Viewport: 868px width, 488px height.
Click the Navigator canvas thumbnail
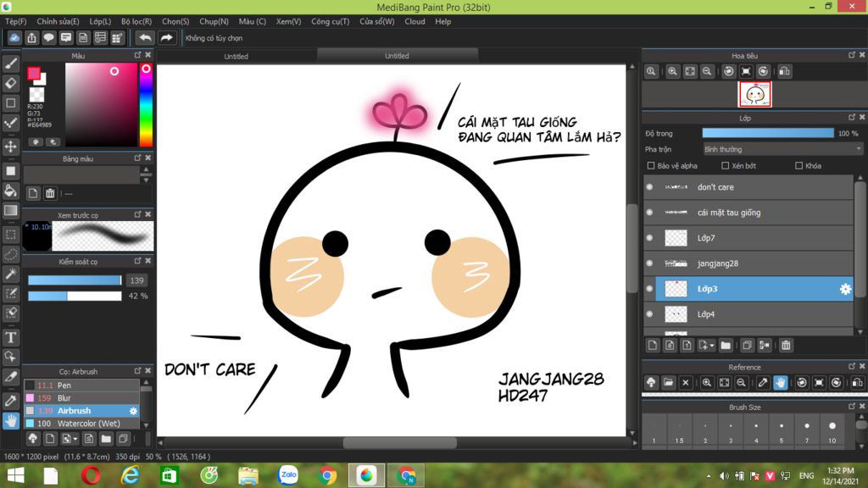754,95
